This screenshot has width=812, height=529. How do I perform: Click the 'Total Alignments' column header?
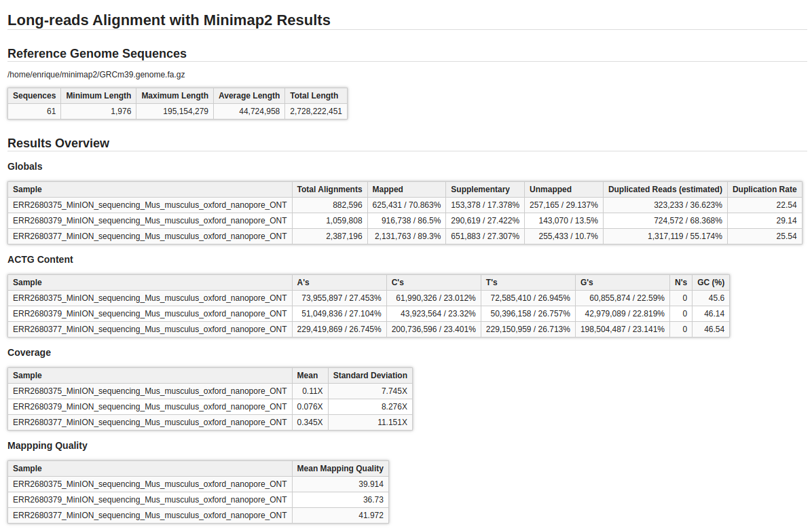click(329, 189)
